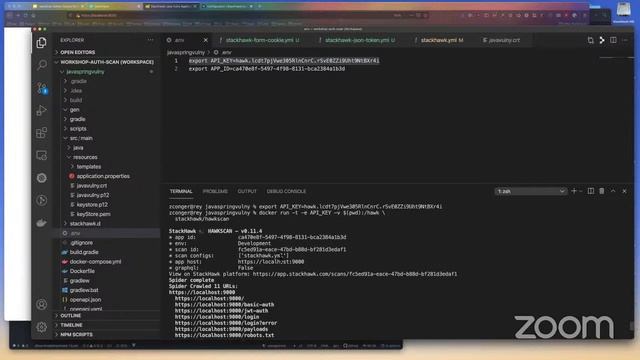
Task: Close the .env editor tab
Action: pos(205,40)
